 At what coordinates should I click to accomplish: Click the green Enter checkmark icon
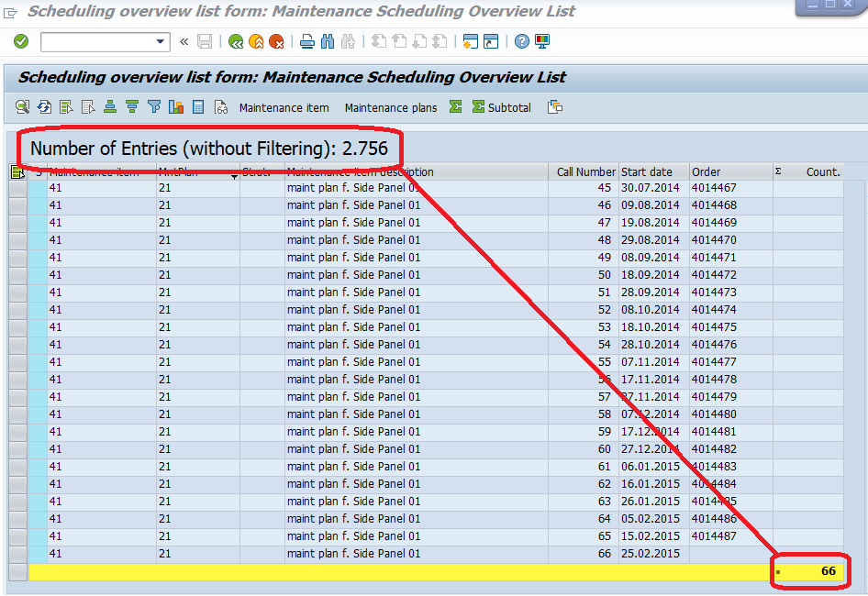[x=21, y=41]
